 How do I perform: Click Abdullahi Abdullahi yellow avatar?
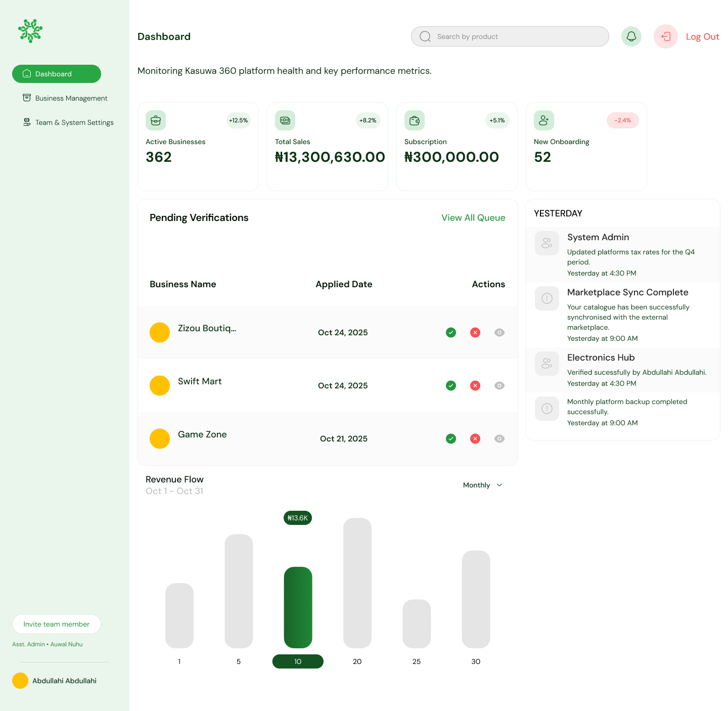point(20,681)
